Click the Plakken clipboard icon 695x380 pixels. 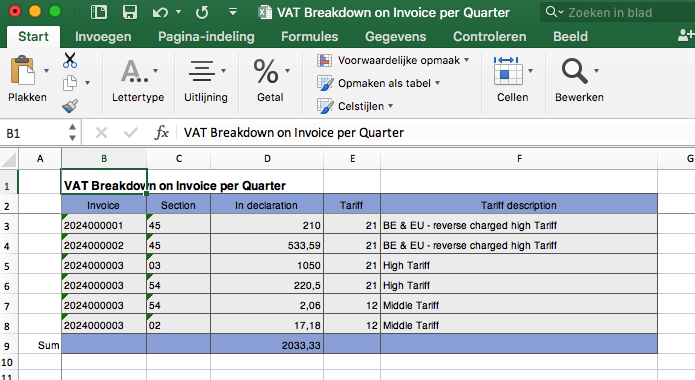pyautogui.click(x=22, y=71)
